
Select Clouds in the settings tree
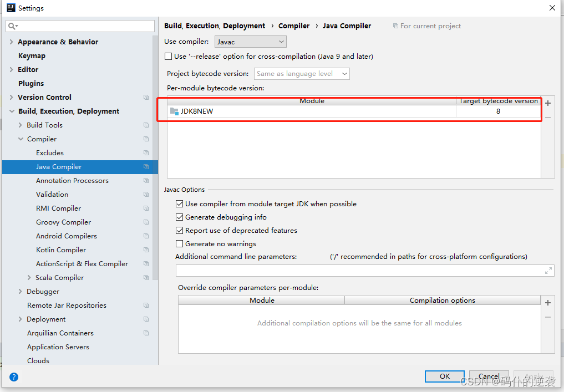click(x=38, y=360)
